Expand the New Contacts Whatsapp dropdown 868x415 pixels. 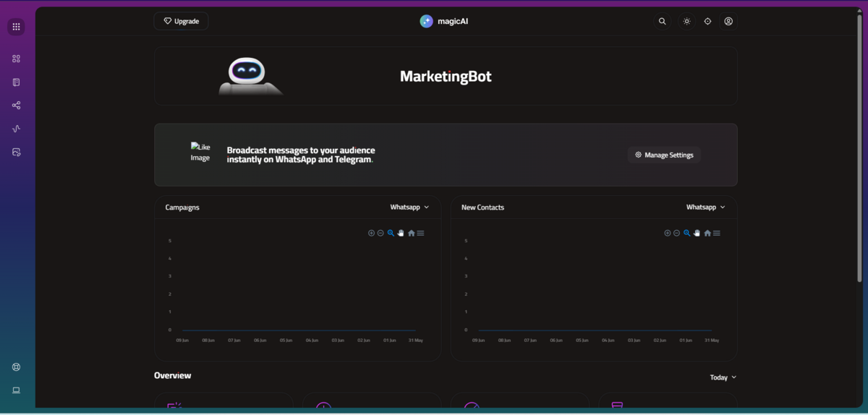click(705, 208)
